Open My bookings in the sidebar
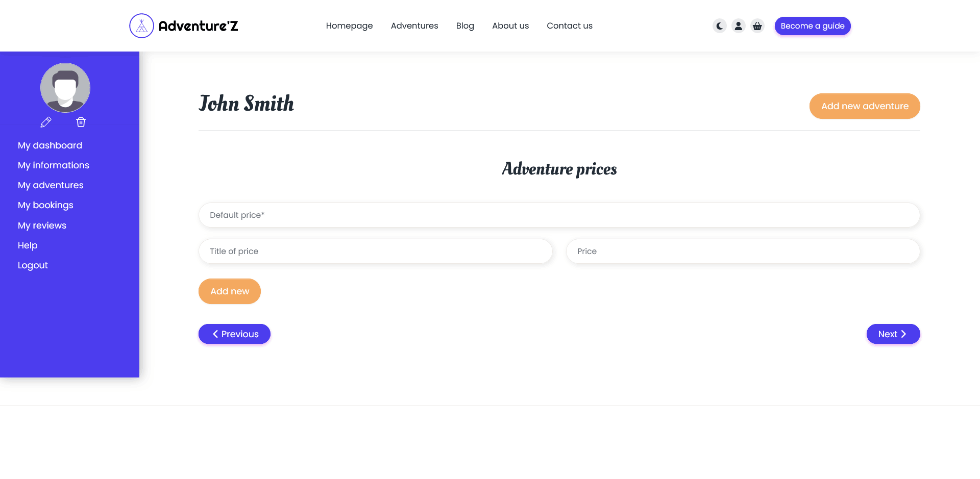980x479 pixels. coord(45,205)
